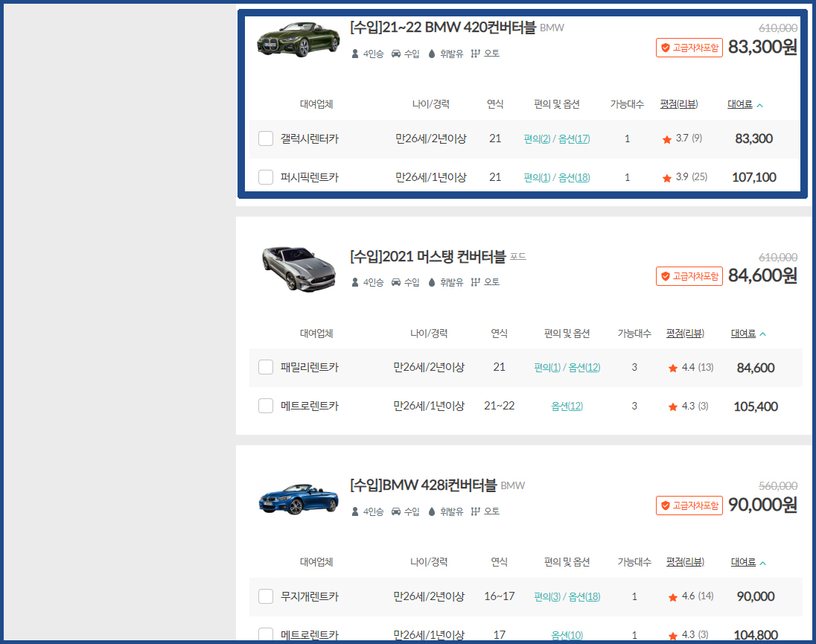
Task: Sort 머스탱 table by 대여료
Action: pos(748,333)
